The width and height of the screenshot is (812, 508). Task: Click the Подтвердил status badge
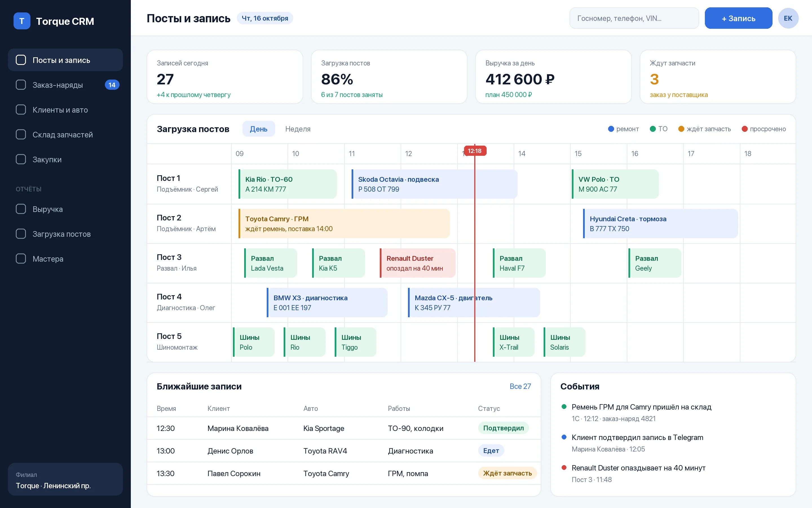pyautogui.click(x=503, y=428)
